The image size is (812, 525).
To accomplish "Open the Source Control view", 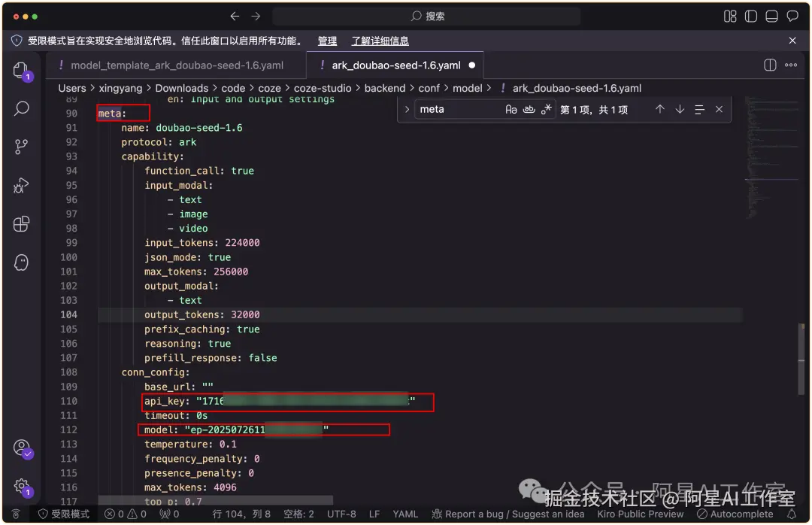I will pos(21,147).
